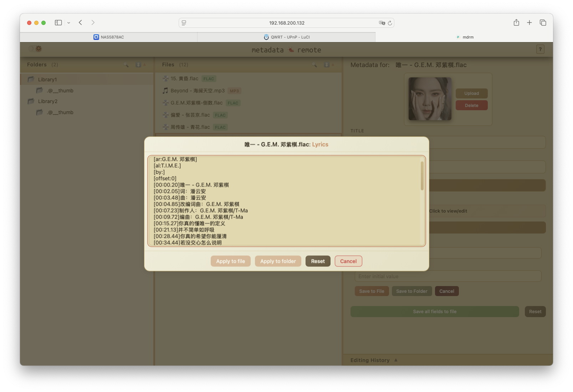Click the sun theme icon in top bar
This screenshot has width=573, height=392.
point(39,49)
